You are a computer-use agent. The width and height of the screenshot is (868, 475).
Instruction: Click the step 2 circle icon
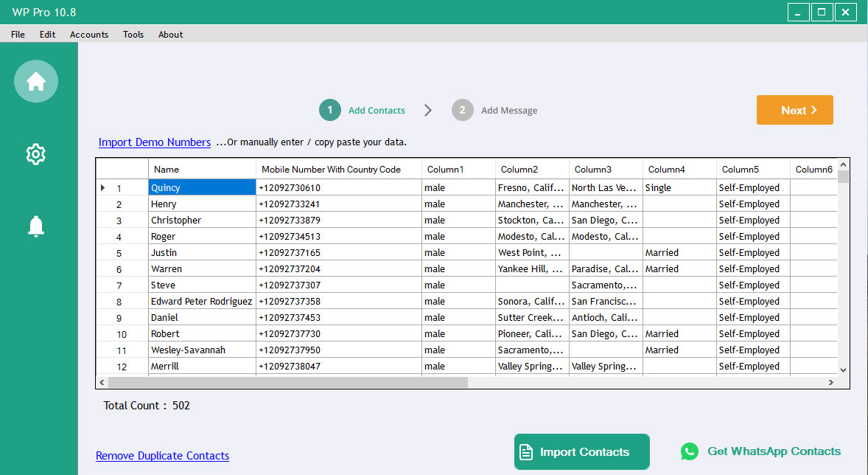(x=462, y=111)
